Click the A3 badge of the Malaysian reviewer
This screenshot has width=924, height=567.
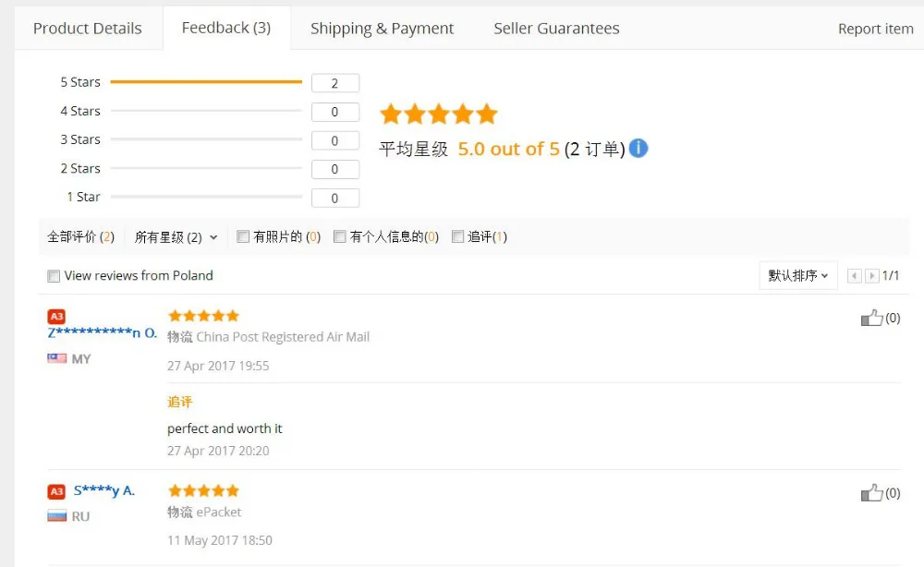[x=56, y=317]
